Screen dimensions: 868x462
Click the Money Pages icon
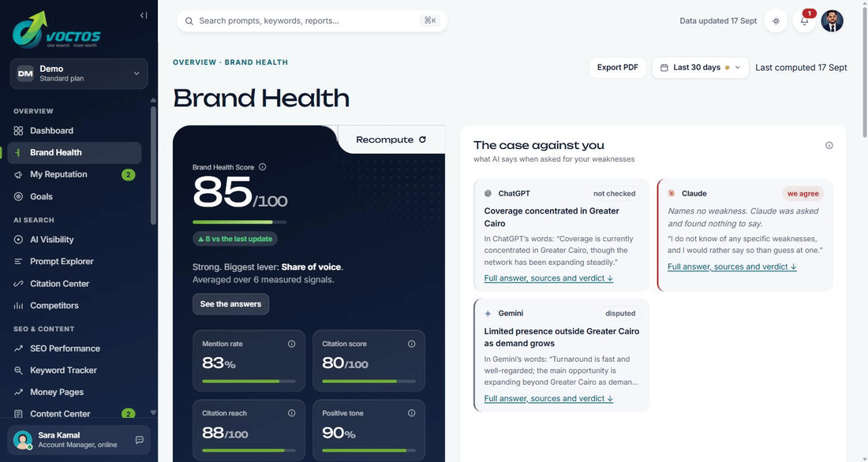pos(18,392)
